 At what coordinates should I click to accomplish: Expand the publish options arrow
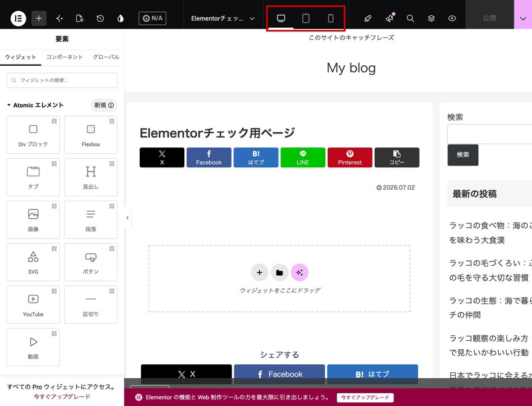pos(523,18)
